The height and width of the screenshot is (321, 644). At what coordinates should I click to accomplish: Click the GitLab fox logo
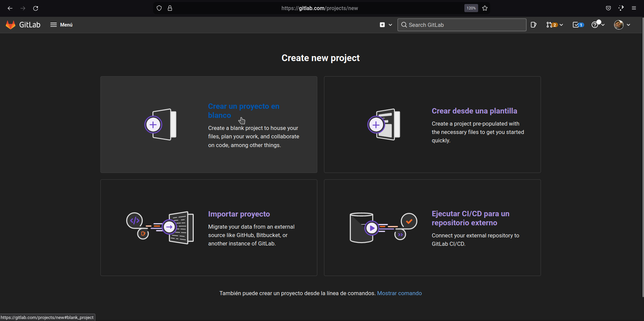pos(11,25)
